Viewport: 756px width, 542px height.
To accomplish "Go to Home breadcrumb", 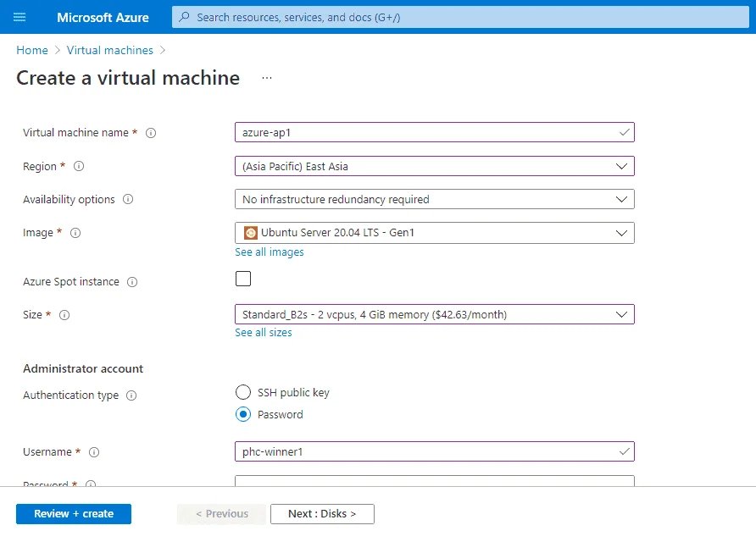I will (x=32, y=50).
